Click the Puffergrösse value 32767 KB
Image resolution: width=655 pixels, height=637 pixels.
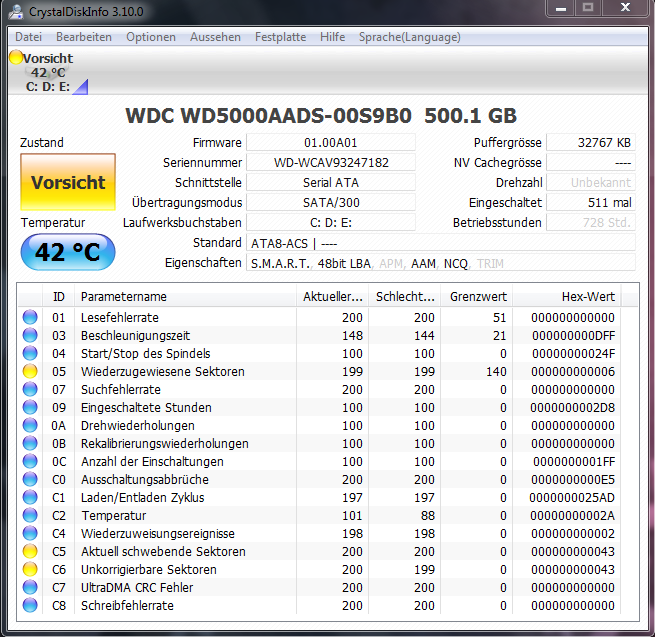click(591, 142)
